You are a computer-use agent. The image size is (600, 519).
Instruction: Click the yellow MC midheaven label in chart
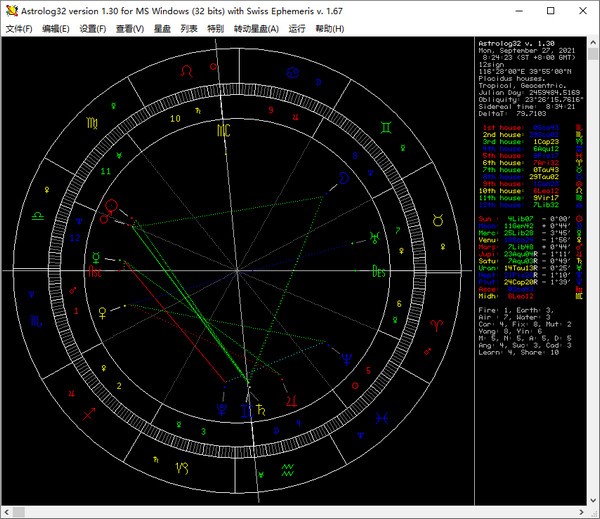(224, 131)
